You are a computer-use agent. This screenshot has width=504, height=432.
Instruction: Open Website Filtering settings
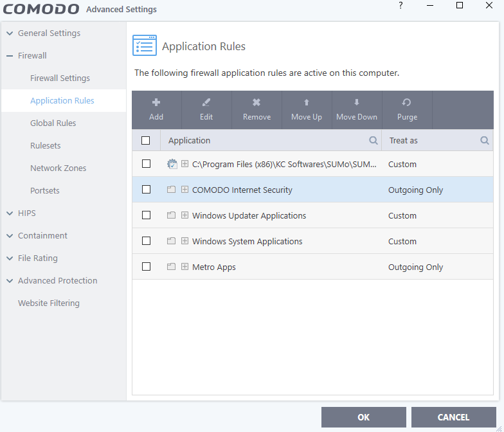[x=49, y=303]
